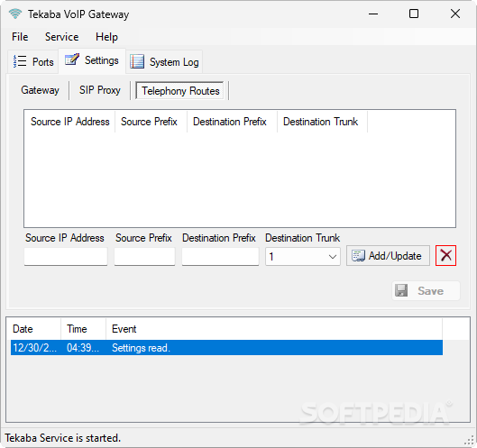Click the Event column header in log

tap(274, 329)
